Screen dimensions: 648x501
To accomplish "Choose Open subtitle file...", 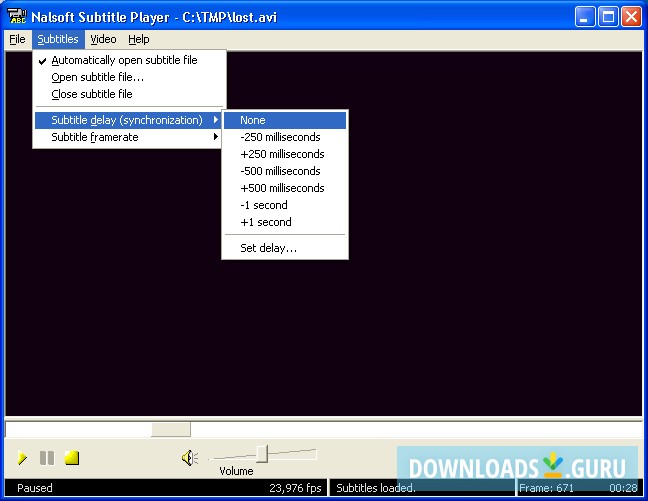I will [x=129, y=77].
